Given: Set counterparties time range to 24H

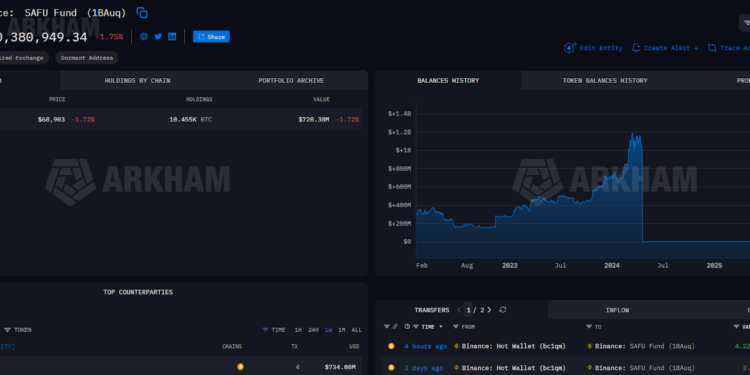Looking at the screenshot, I should pos(313,330).
